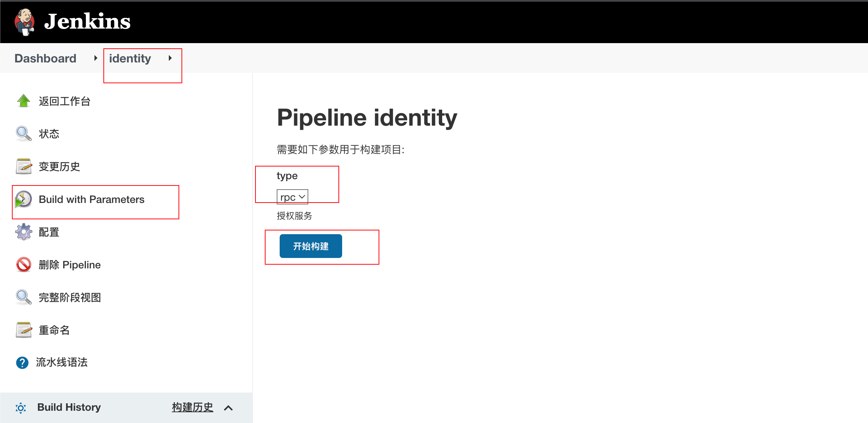Click the Build with Parameters clock icon
Viewport: 868px width, 423px height.
pos(23,199)
